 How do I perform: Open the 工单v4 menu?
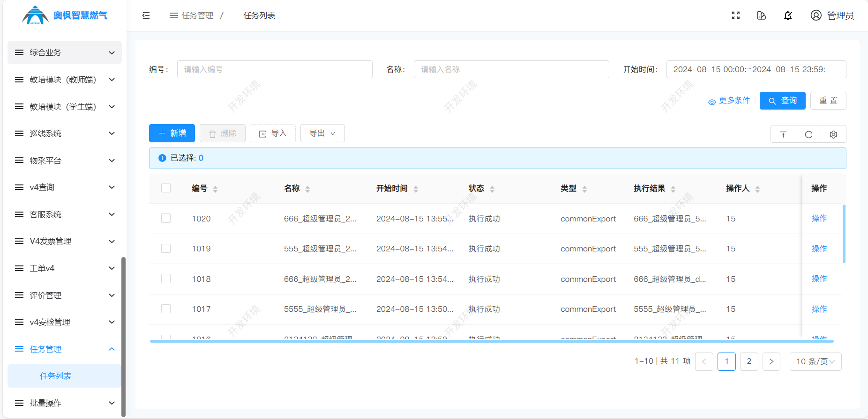(65, 268)
